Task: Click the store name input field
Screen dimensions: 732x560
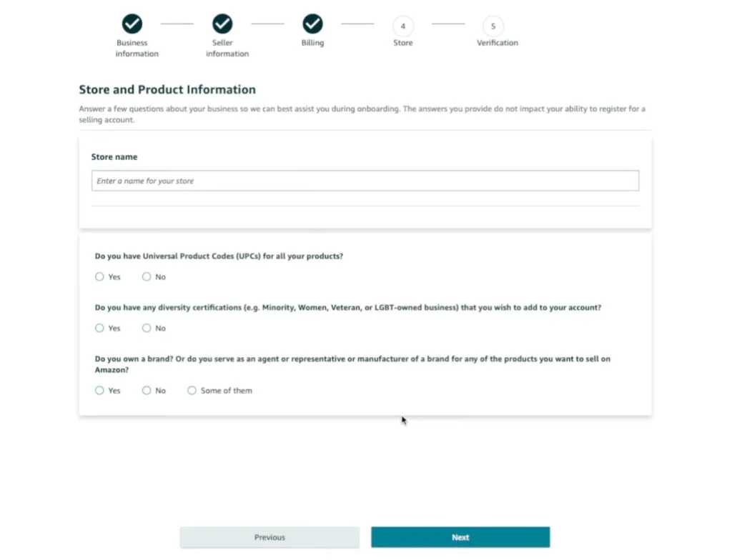Action: pyautogui.click(x=365, y=180)
